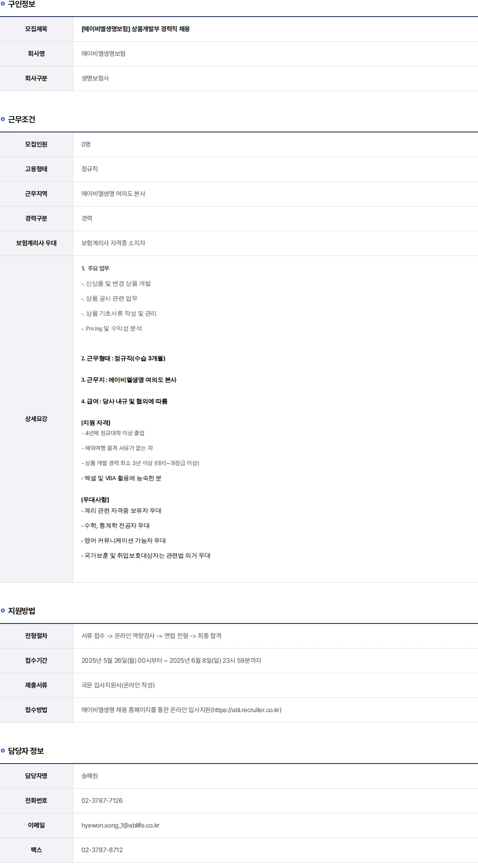478x868 pixels.
Task: Click the 접수방법 row label
Action: 36,710
